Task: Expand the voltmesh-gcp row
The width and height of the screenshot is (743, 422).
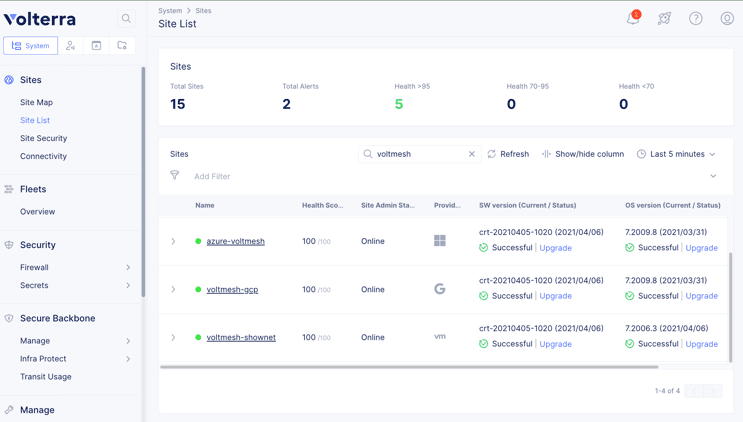Action: pyautogui.click(x=173, y=289)
